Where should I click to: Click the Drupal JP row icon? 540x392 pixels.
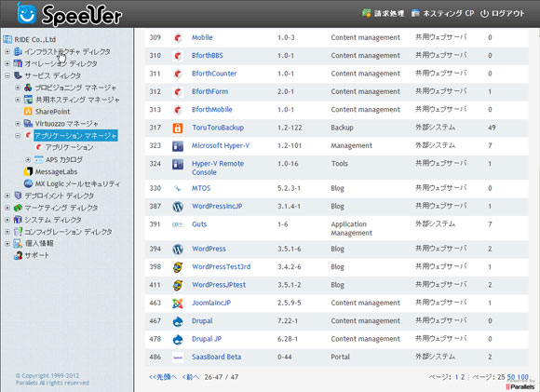(x=177, y=339)
